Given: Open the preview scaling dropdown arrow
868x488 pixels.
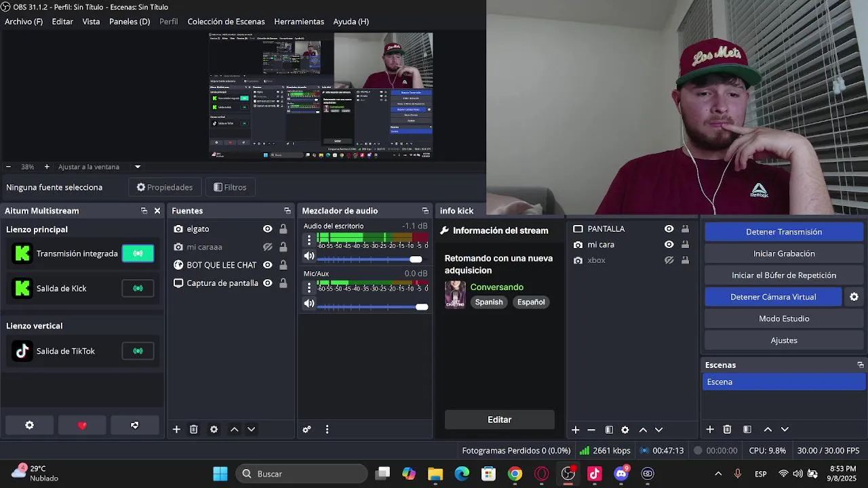Looking at the screenshot, I should [x=138, y=167].
